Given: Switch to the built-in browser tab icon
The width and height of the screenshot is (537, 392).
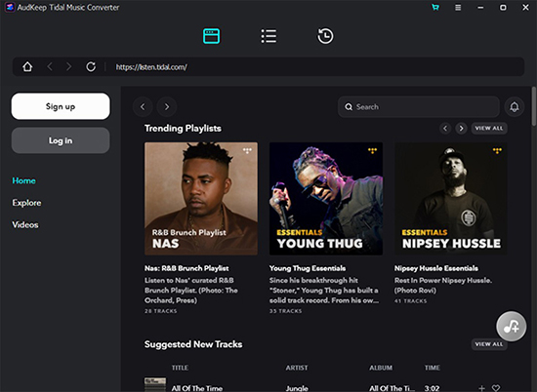Looking at the screenshot, I should pos(211,36).
